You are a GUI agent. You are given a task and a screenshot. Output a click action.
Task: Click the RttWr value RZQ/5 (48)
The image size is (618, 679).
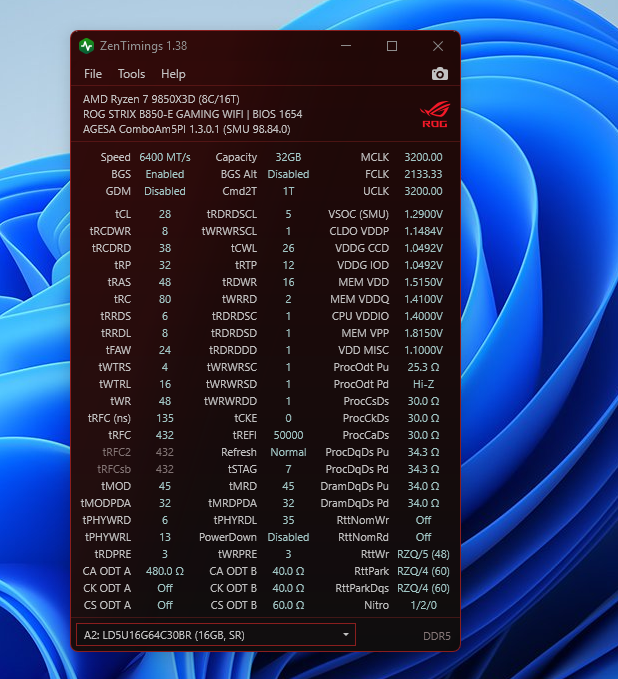click(x=423, y=554)
